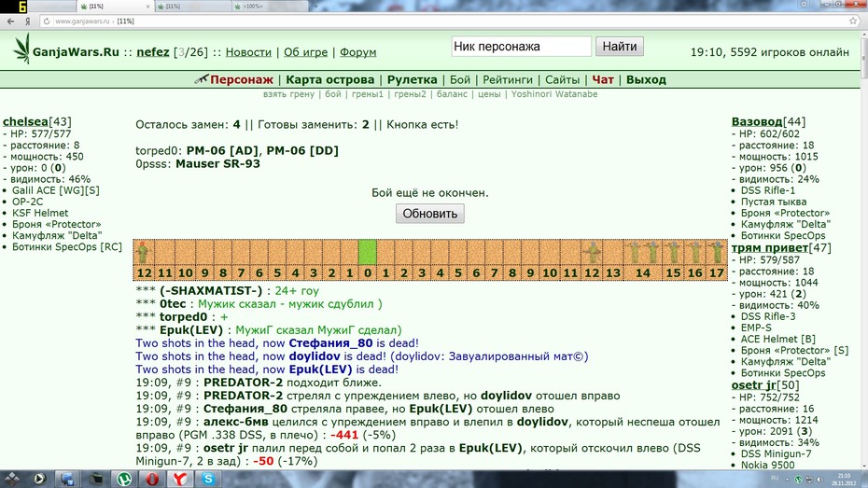Open the Windows Start button
Viewport: 868px width, 488px height.
tap(12, 479)
